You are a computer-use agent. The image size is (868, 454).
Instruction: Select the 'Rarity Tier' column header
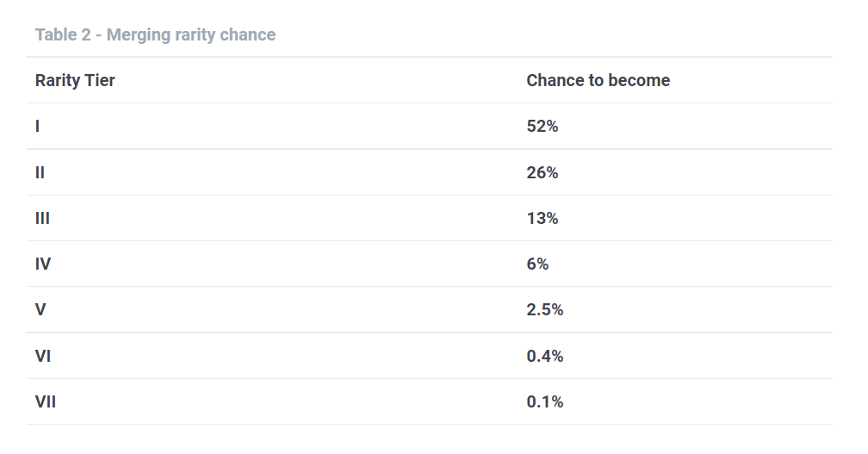coord(75,81)
